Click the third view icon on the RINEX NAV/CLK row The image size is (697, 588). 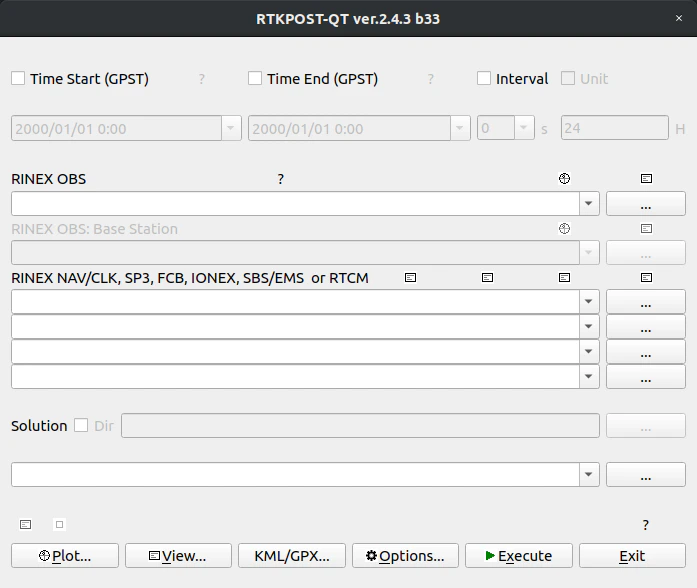point(564,278)
